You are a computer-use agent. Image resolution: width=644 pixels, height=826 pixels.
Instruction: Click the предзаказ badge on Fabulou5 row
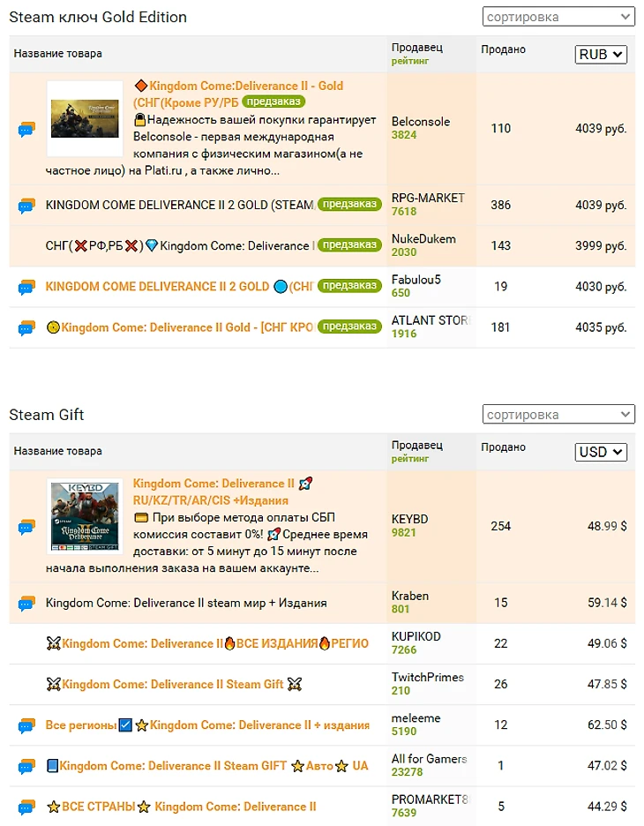pyautogui.click(x=349, y=286)
